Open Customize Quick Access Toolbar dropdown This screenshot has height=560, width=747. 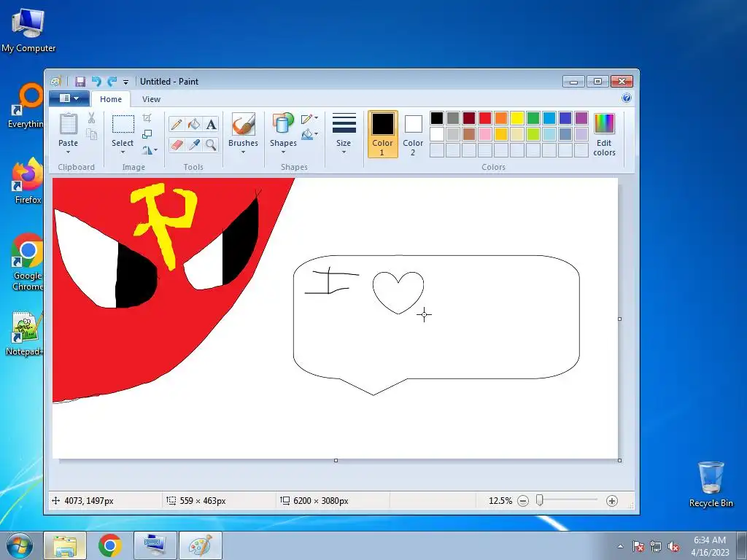pos(125,82)
